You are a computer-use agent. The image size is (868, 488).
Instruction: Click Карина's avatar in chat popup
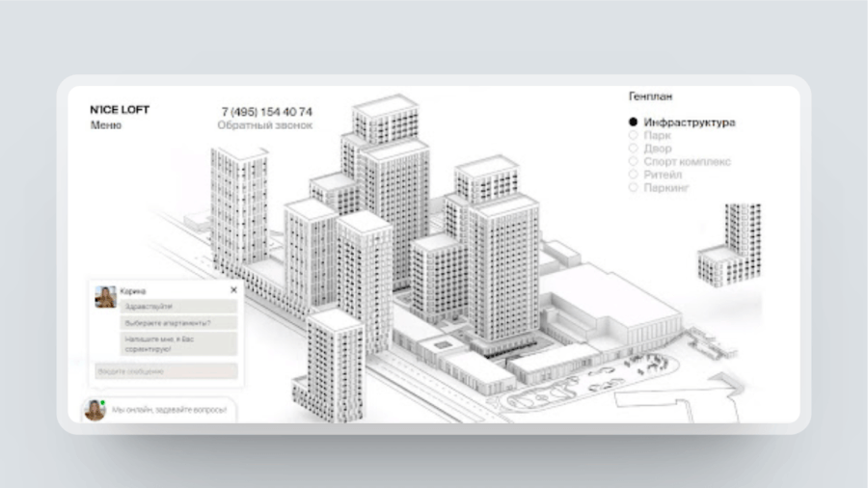coord(105,297)
